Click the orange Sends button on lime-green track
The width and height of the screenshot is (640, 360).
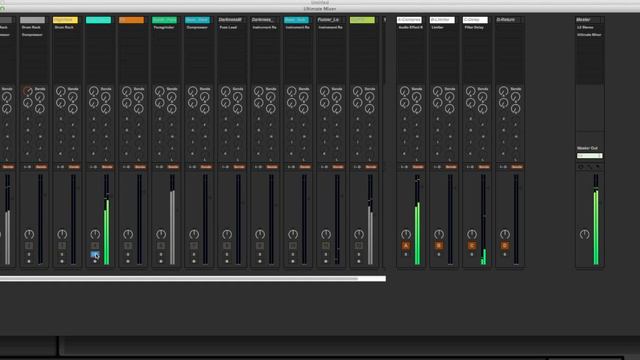tap(371, 167)
